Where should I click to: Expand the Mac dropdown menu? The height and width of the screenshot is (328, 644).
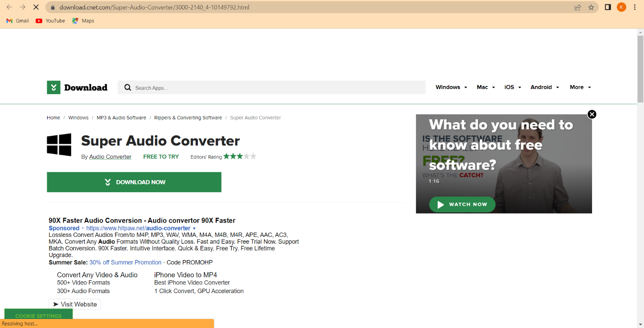(486, 87)
